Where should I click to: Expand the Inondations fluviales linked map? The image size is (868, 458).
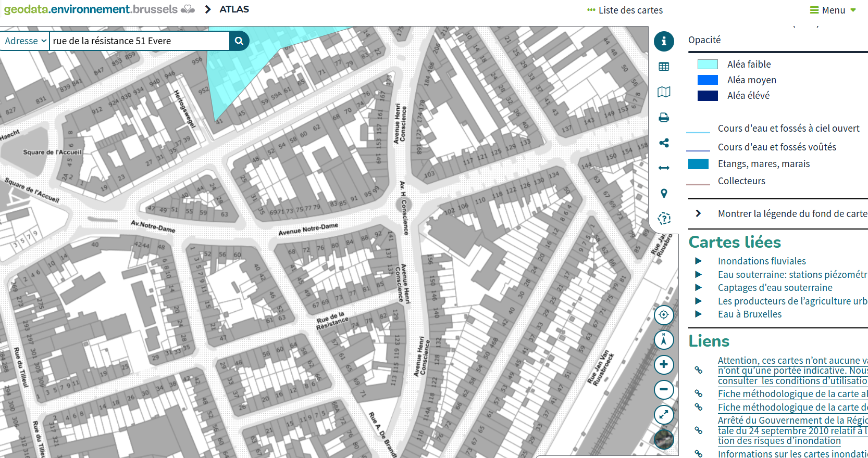699,261
